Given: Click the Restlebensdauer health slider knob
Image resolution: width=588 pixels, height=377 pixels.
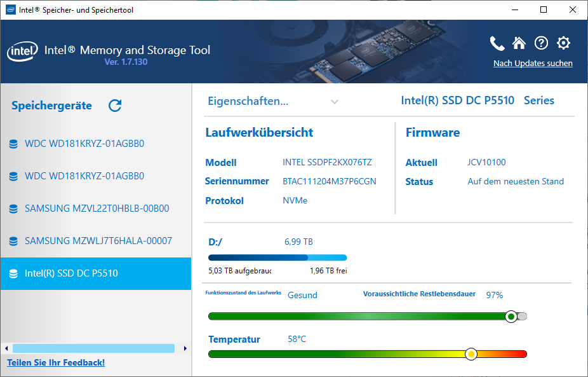Looking at the screenshot, I should click(x=511, y=317).
